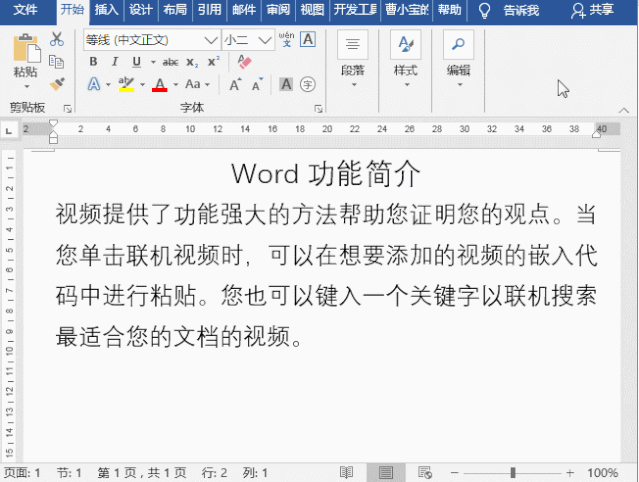Open the 编辑 editing group button
Image resolution: width=639 pixels, height=482 pixels.
458,60
